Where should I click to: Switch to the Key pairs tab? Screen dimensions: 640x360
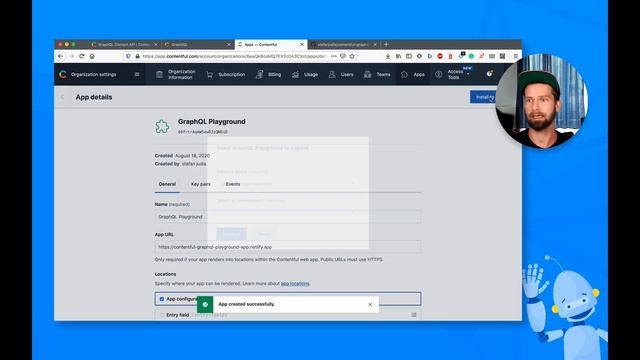[201, 184]
